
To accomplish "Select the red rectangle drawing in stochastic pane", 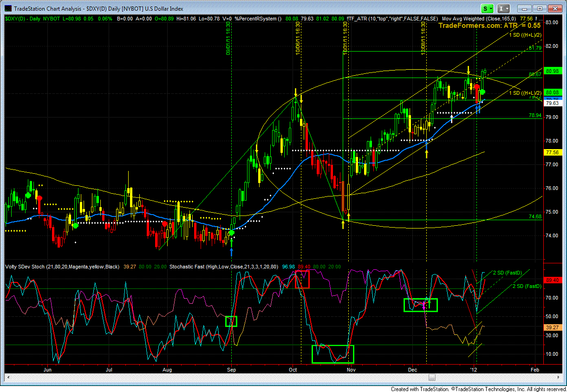I will [x=302, y=280].
